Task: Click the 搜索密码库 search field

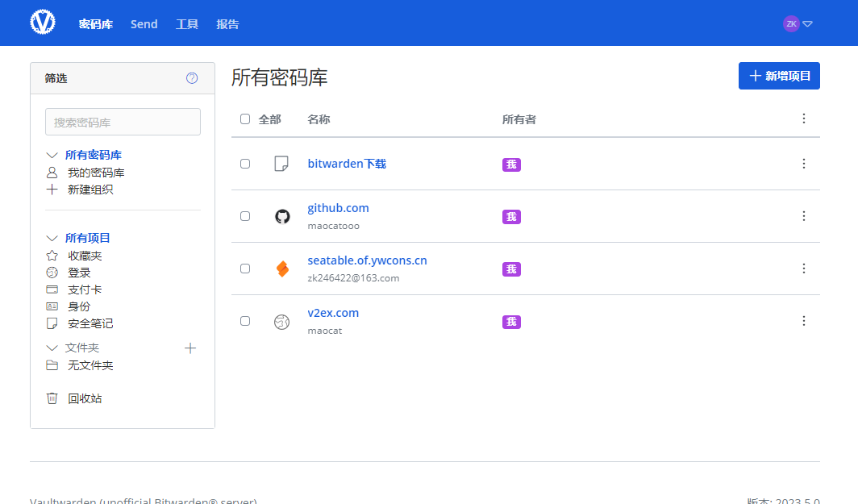Action: coord(123,122)
